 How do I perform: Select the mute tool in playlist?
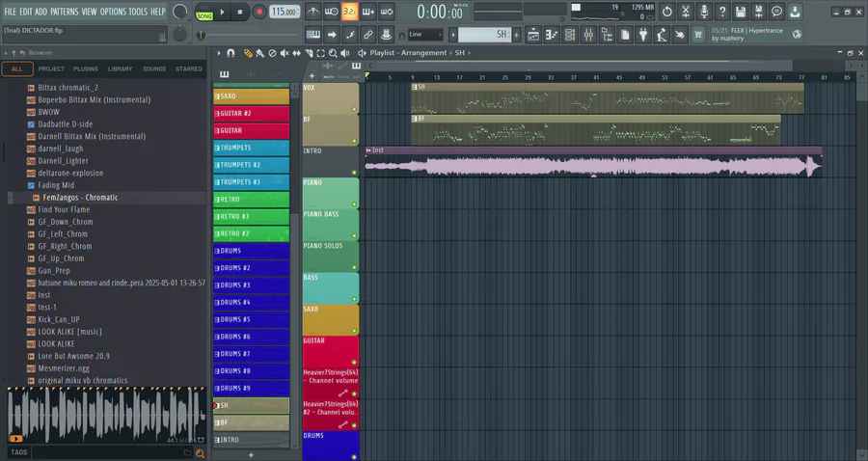pyautogui.click(x=284, y=53)
